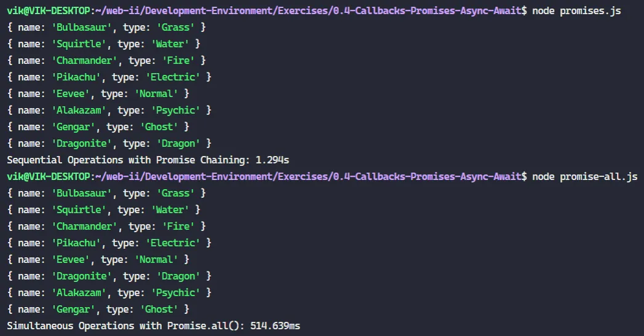This screenshot has height=336, width=644.
Task: Click the 'node promise-all.js' command text
Action: pos(585,177)
